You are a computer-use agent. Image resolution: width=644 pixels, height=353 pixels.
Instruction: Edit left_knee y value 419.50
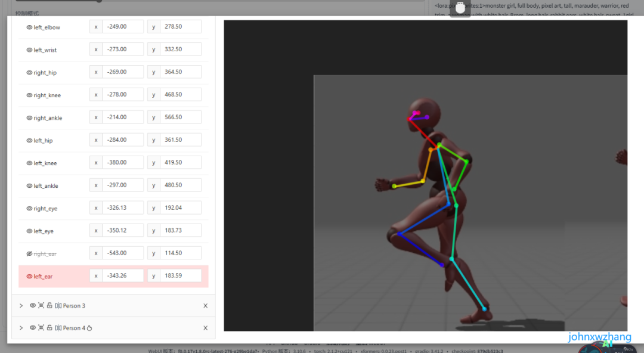(180, 162)
